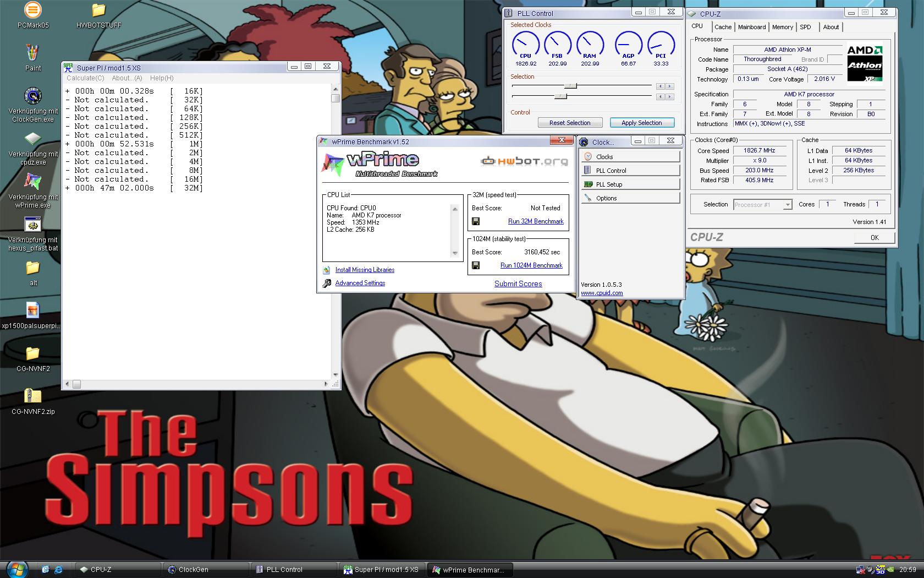Click the Options button in ClockGen
924x578 pixels.
click(x=630, y=198)
